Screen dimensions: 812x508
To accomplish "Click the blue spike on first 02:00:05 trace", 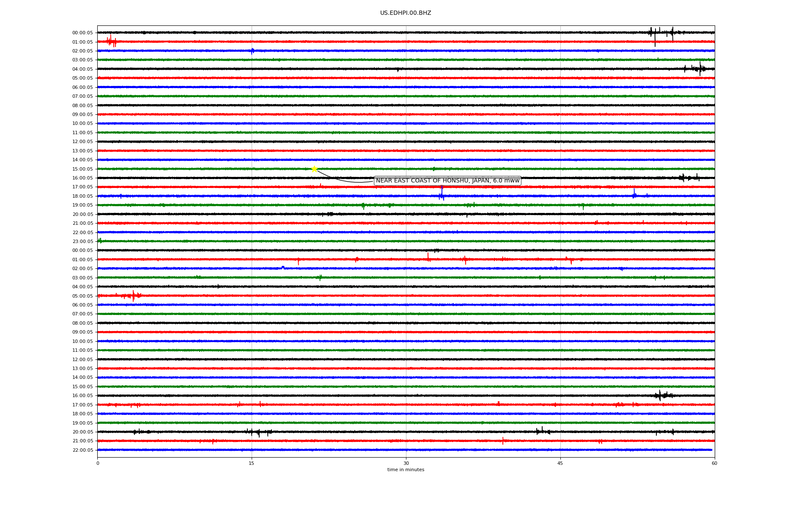I will (x=252, y=51).
